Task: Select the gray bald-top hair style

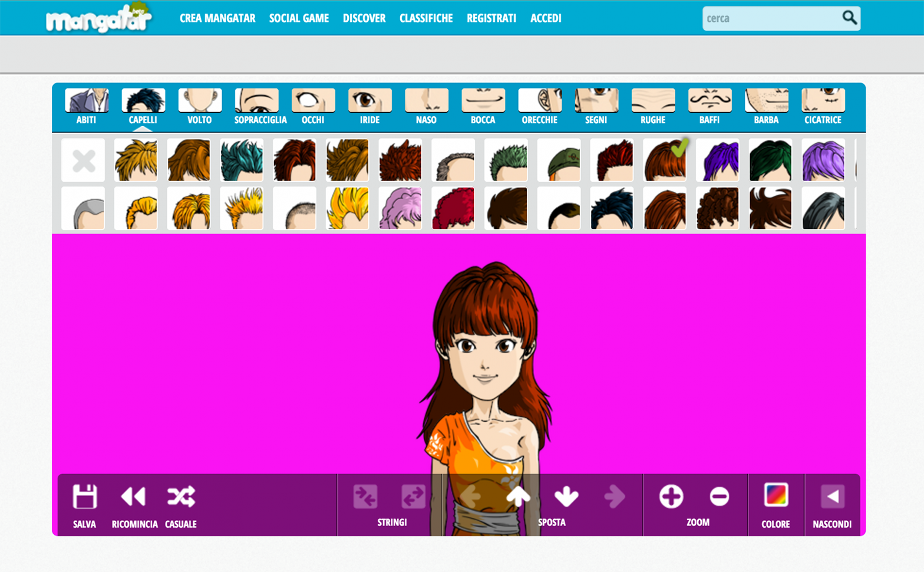Action: point(83,208)
